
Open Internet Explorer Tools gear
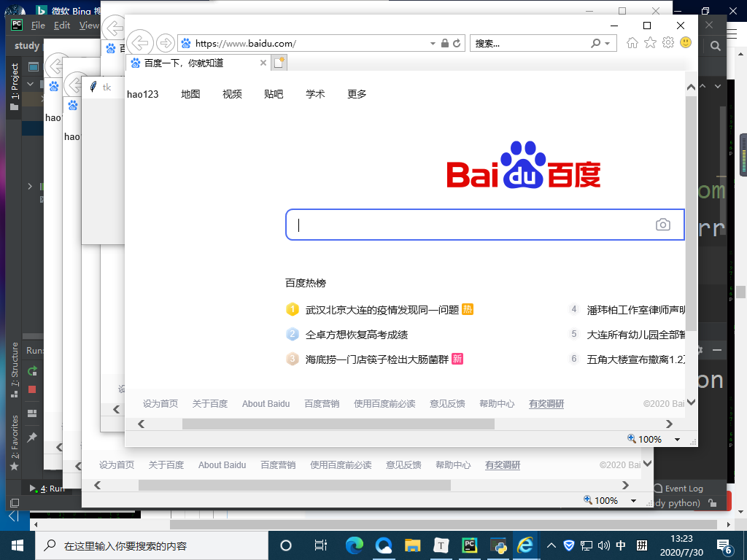click(668, 43)
